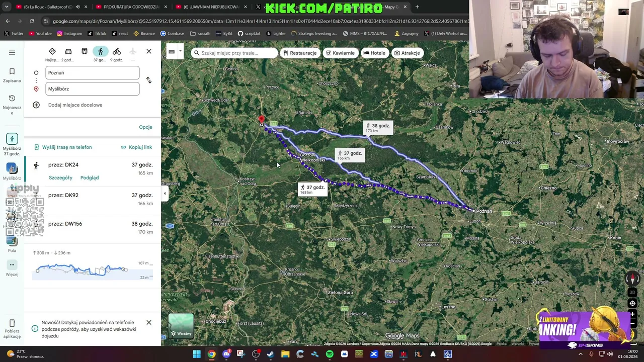Click the Szukaj miejsc przy trasie search box
This screenshot has width=644, height=362.
234,53
